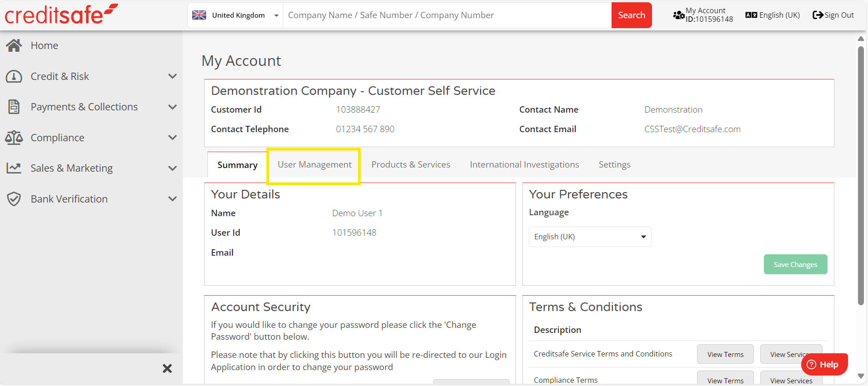Expand the Payments & Collections chevron
868x386 pixels.
point(172,107)
